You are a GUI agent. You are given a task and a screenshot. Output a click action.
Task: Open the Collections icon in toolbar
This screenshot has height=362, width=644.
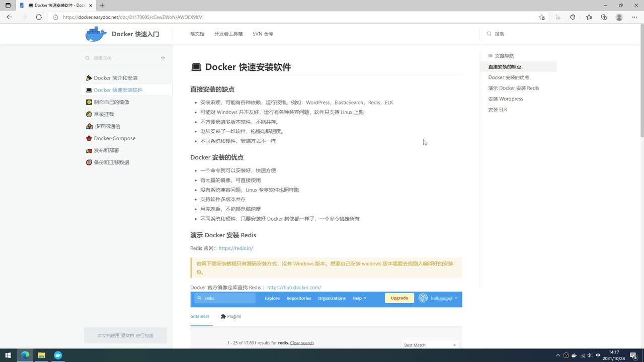[604, 17]
